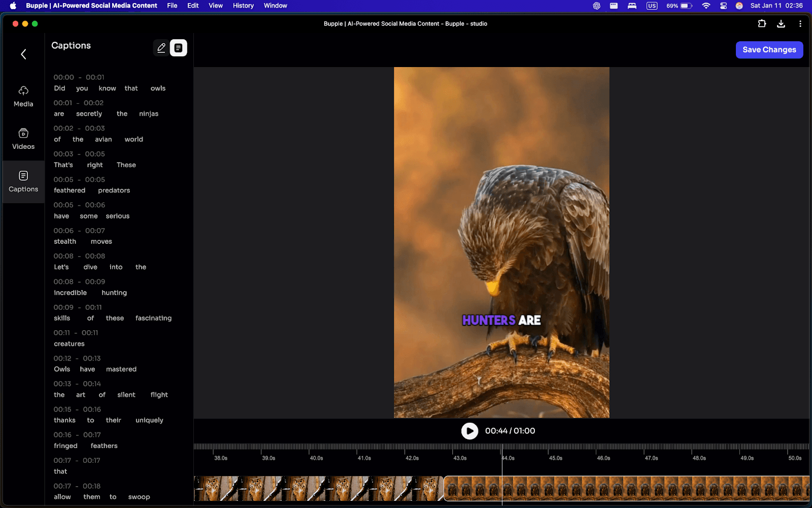This screenshot has height=508, width=812.
Task: Click the 00:00 - 00:01 timestamp
Action: tap(79, 77)
